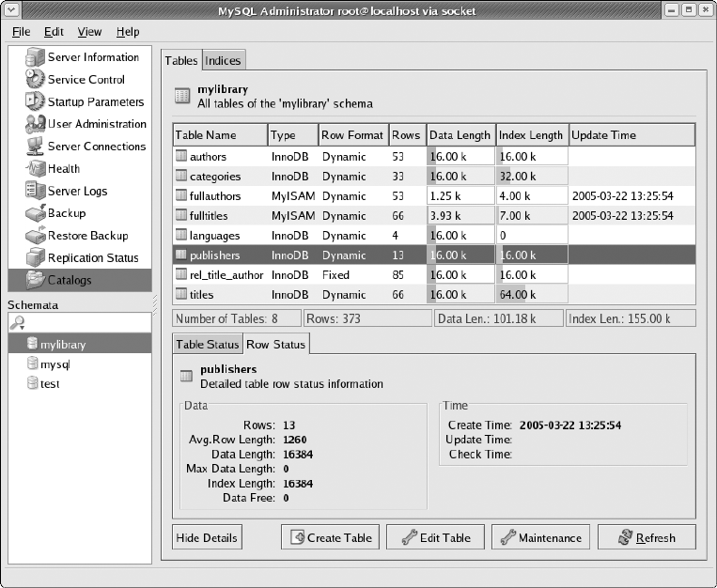This screenshot has height=588, width=717.
Task: Switch to the Table Status tab
Action: click(x=208, y=345)
